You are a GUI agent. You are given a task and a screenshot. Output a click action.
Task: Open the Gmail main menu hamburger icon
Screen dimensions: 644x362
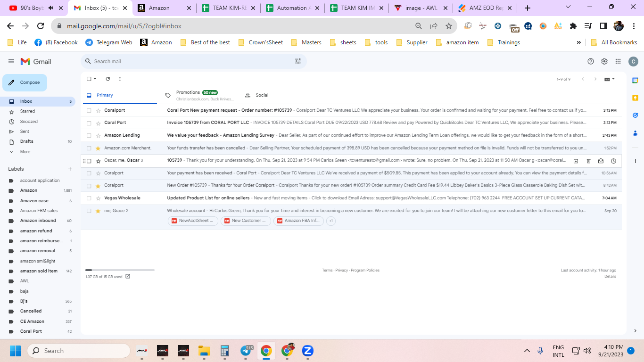[x=11, y=61]
